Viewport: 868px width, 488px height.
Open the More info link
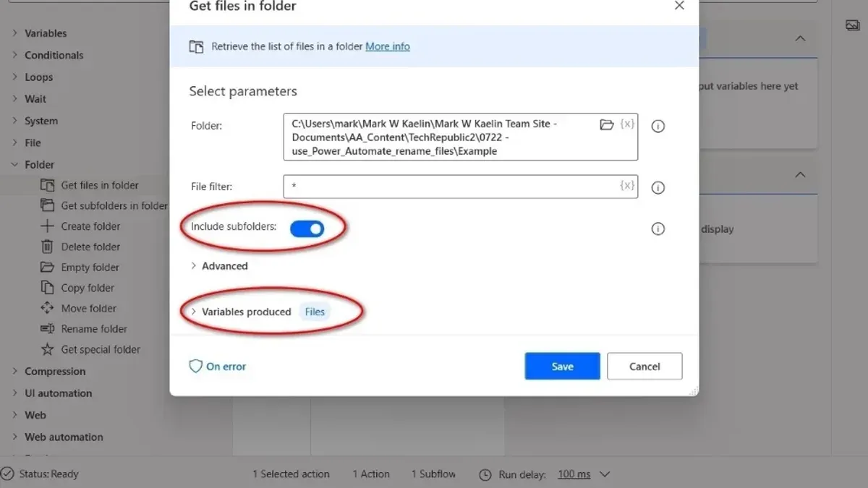(388, 46)
